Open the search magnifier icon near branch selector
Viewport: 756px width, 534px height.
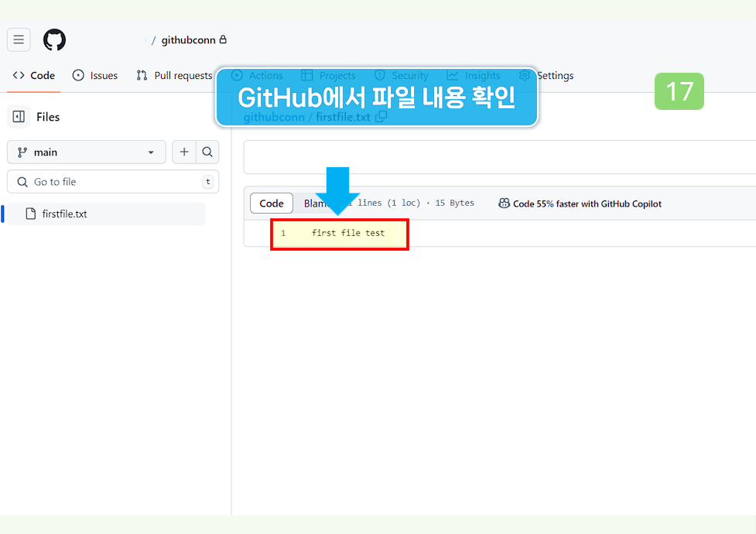pos(207,152)
